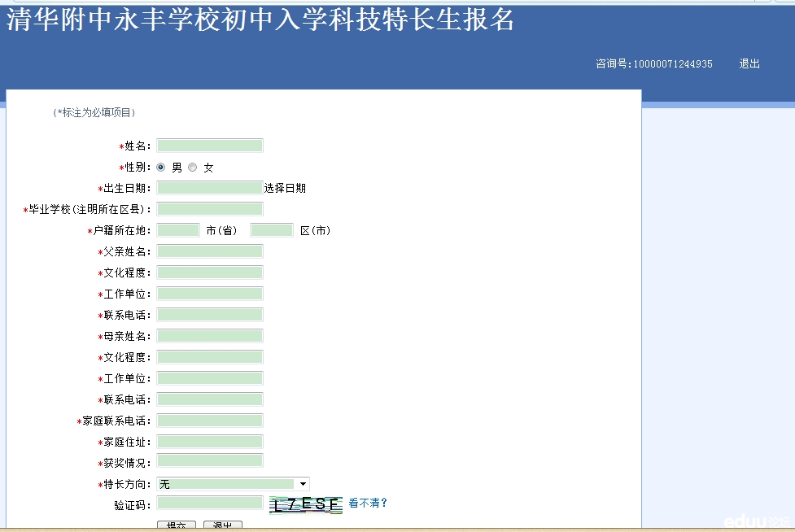Focus the 验证码 captcha input field
Screen dimensions: 795x532
tap(210, 504)
